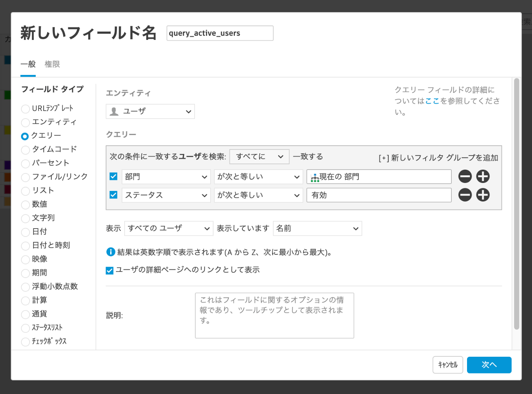Image resolution: width=532 pixels, height=394 pixels.
Task: Click the department hierarchy icon in the 現在の部門 value
Action: 315,177
